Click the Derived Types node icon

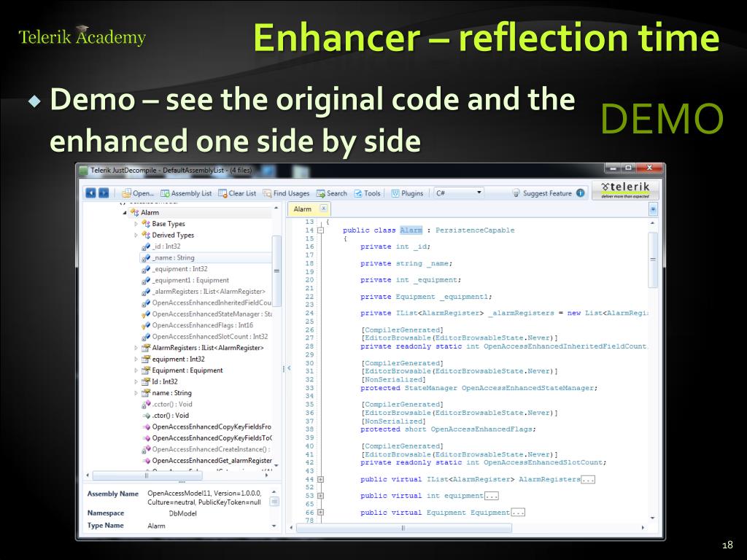click(146, 236)
